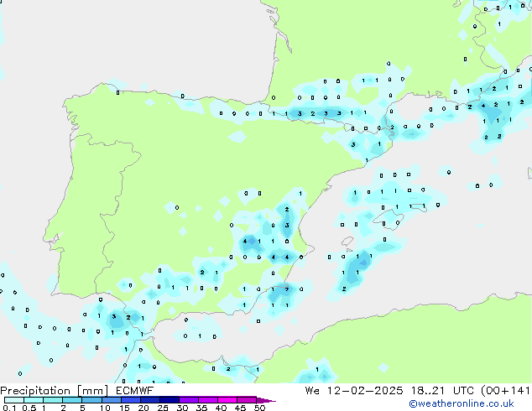Click the 2–5 mm legend color segment

click(72, 400)
